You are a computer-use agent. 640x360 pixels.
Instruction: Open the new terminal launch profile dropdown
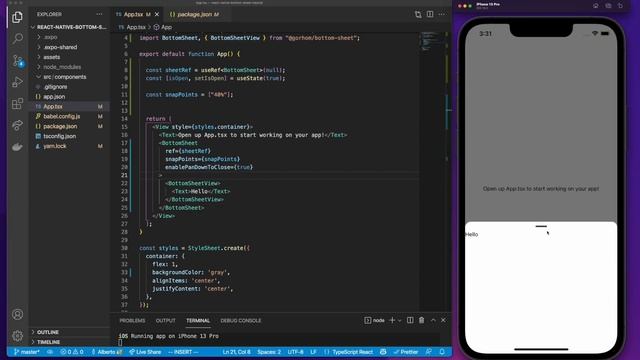click(x=400, y=320)
